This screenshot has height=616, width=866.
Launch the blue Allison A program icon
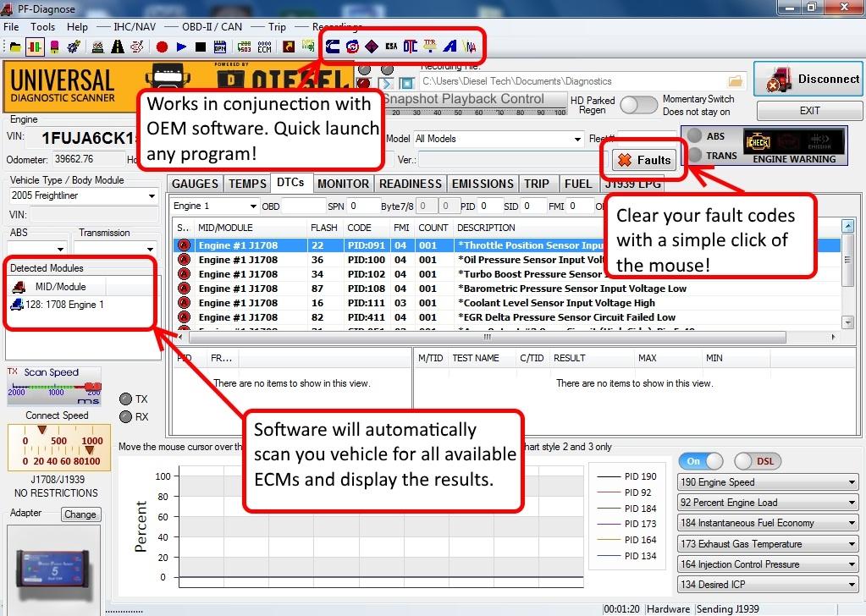[x=450, y=47]
